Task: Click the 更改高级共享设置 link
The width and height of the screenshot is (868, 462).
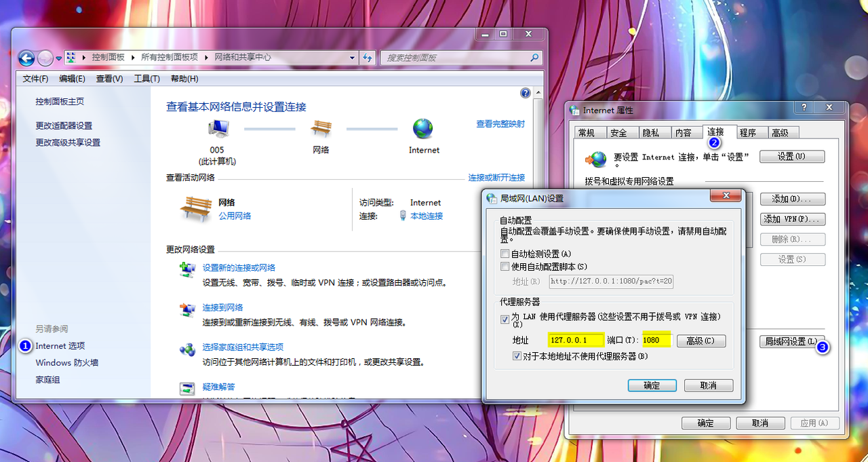Action: coord(68,143)
